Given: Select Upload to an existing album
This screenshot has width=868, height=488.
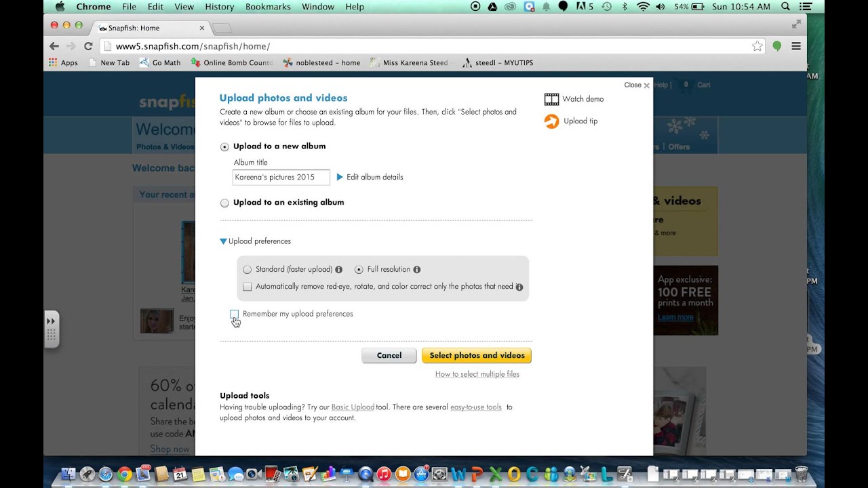Looking at the screenshot, I should [224, 203].
